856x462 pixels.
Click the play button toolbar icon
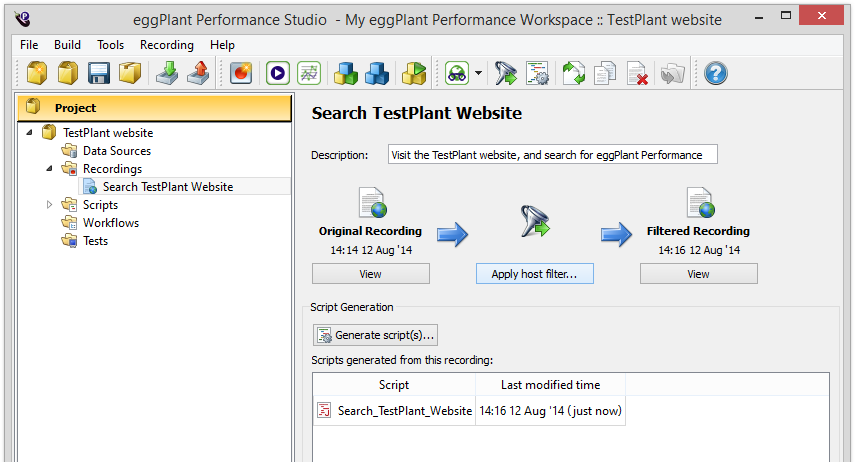coord(277,73)
